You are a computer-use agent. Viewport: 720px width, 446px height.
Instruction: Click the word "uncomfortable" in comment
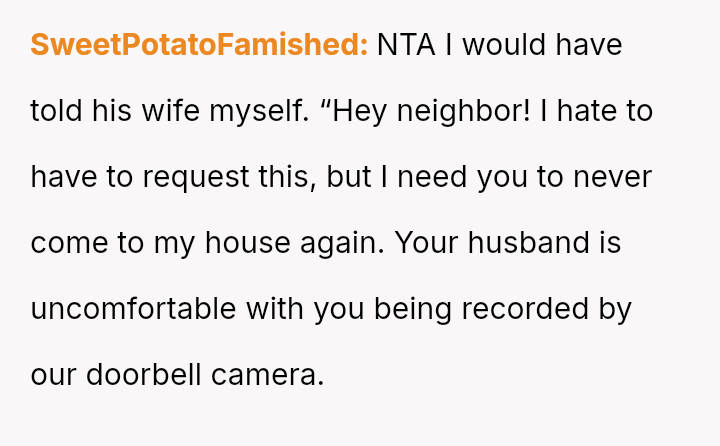point(134,309)
